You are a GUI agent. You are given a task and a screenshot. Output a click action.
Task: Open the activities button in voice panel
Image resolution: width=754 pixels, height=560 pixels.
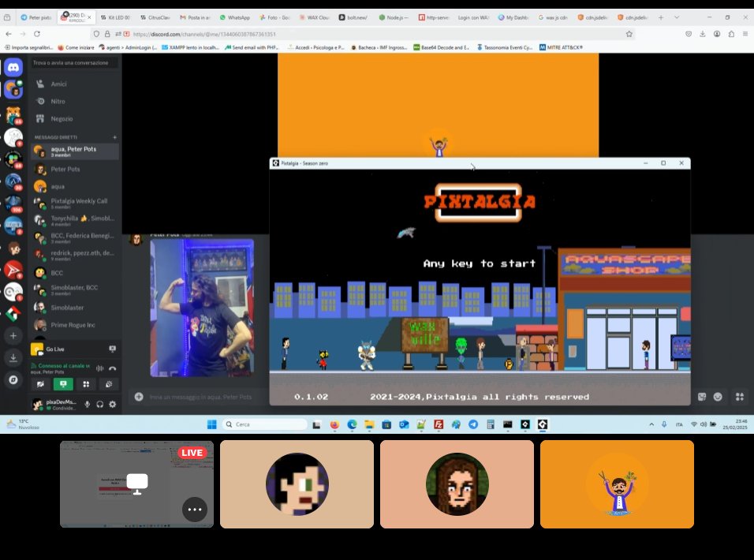pos(86,384)
